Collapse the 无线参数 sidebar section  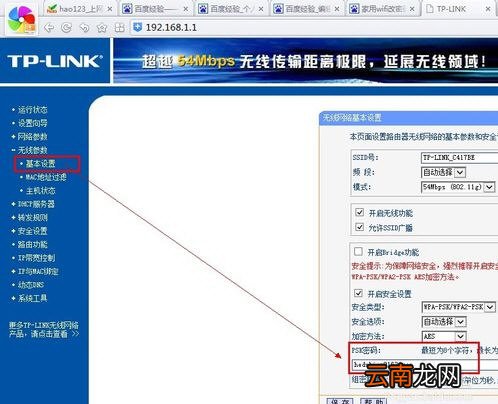32,150
